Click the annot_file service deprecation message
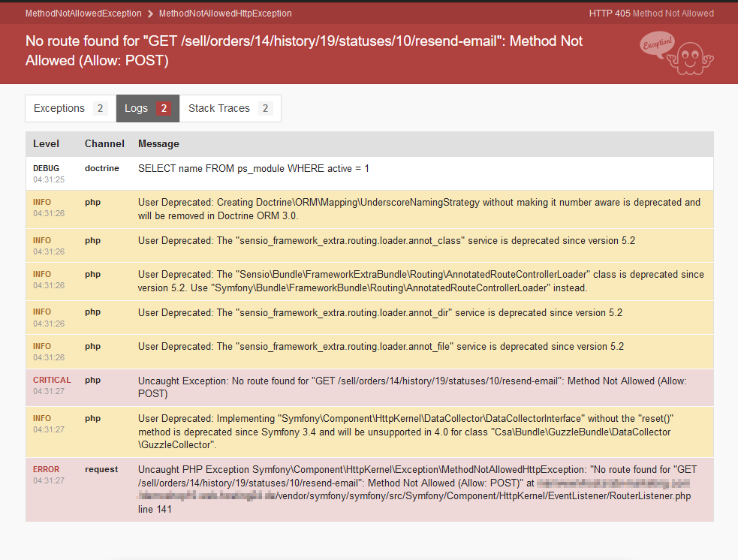Image resolution: width=738 pixels, height=560 pixels. pyautogui.click(x=381, y=346)
